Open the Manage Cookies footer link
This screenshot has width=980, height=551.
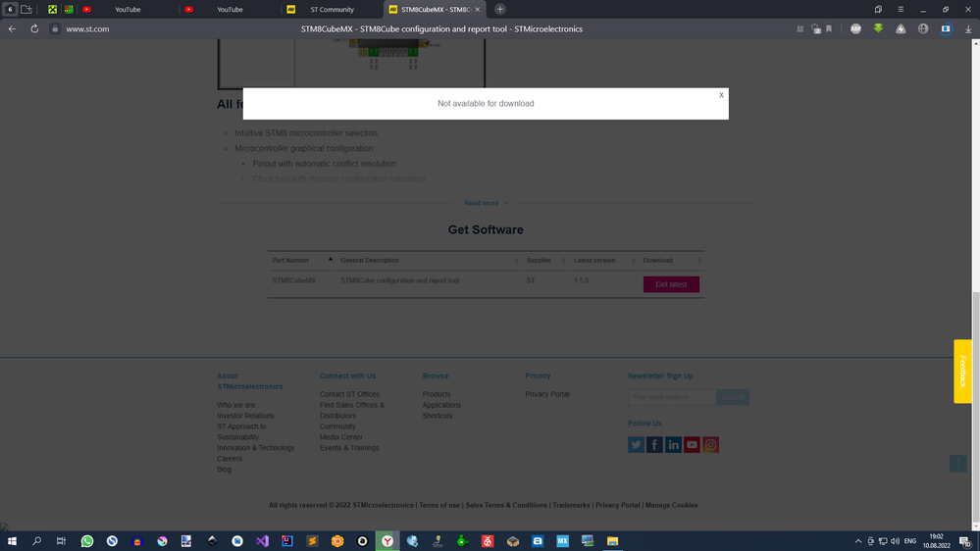[x=671, y=505]
